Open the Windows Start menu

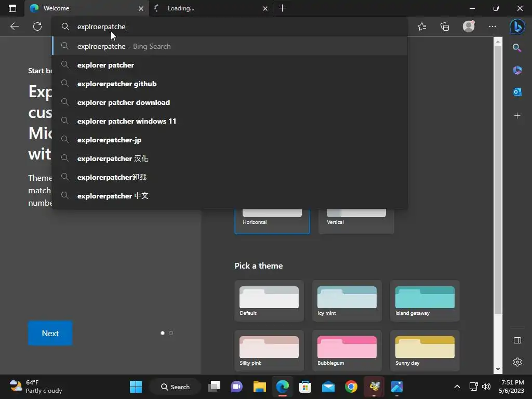point(136,387)
